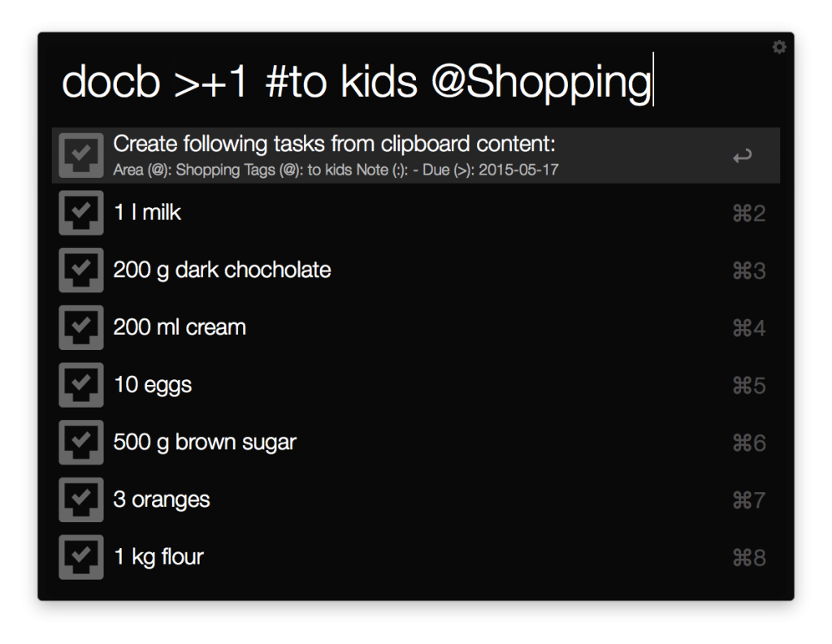Choose the '200 ml cream' result
Screen dimensions: 832x644
180,327
